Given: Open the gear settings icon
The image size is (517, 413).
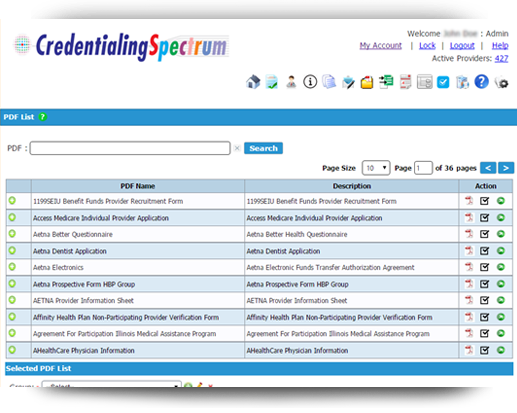Looking at the screenshot, I should click(502, 82).
